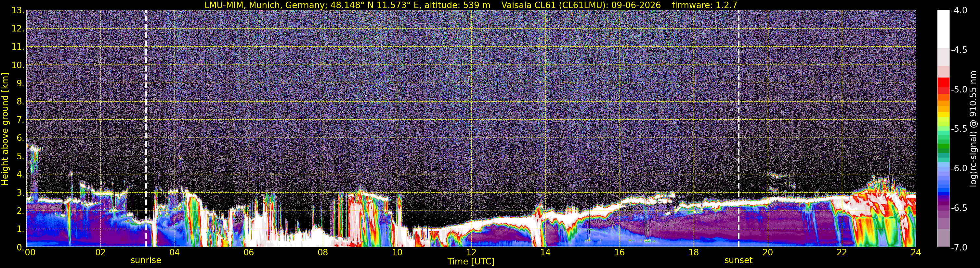Click the 'sunset' label below the axis
The image size is (980, 268).
pos(738,261)
